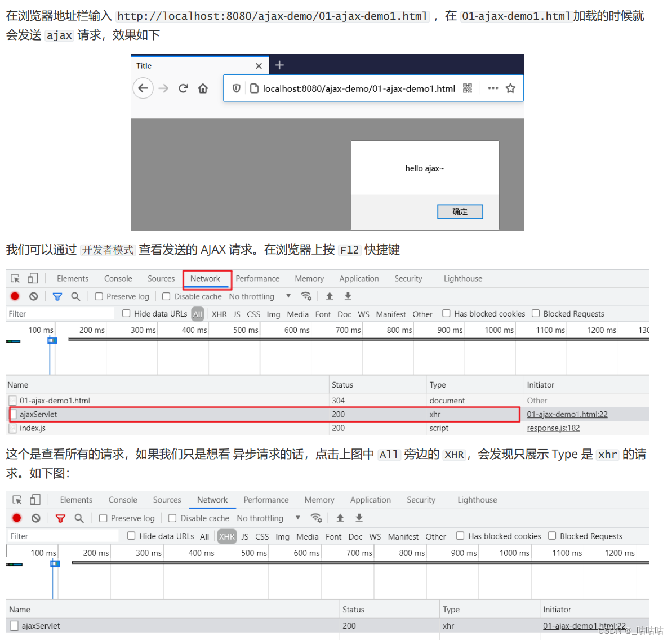Enable Preserve log in upper panel

[99, 296]
